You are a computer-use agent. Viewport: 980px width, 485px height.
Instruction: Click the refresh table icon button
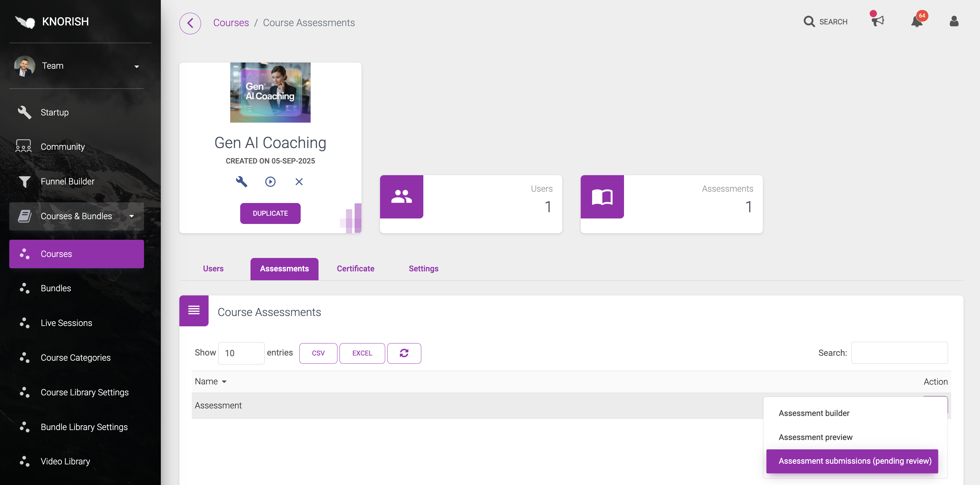coord(404,353)
